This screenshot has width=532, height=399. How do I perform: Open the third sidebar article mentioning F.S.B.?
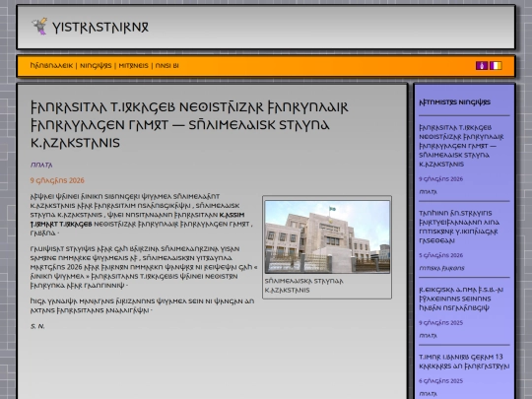pos(461,299)
